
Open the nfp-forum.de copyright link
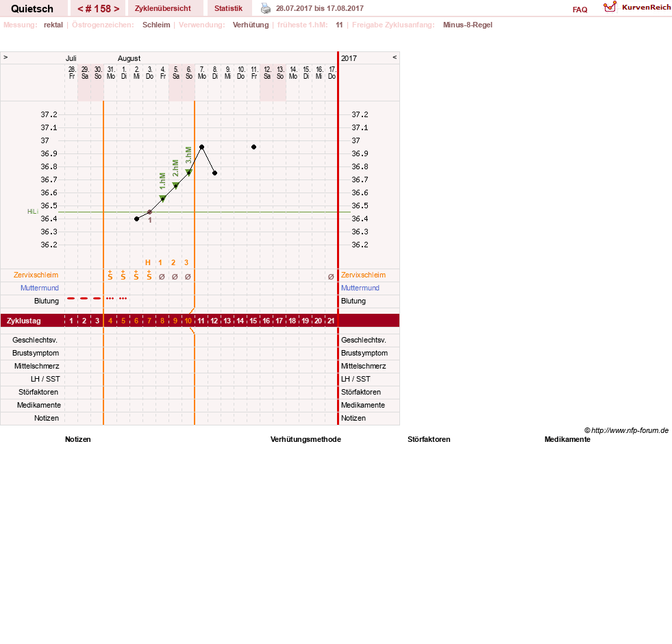[x=626, y=430]
